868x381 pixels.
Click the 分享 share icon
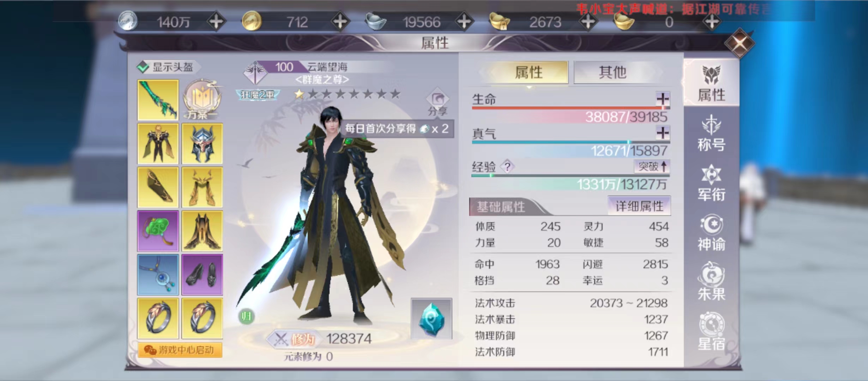pos(438,103)
